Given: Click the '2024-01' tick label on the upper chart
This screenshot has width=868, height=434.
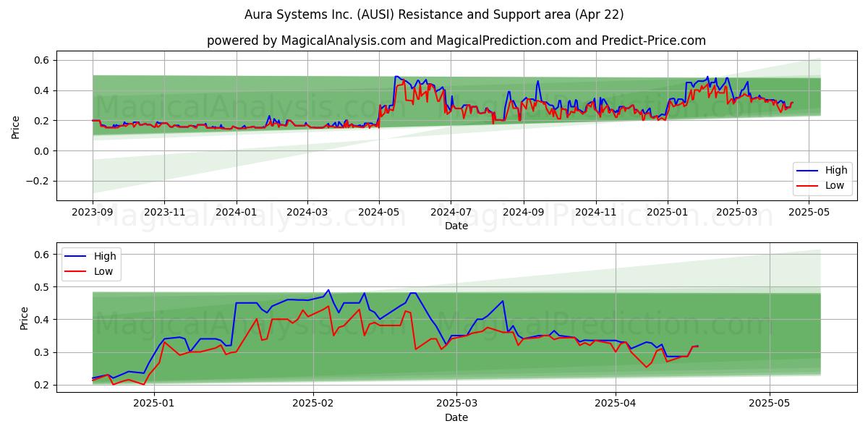Looking at the screenshot, I should coord(237,211).
